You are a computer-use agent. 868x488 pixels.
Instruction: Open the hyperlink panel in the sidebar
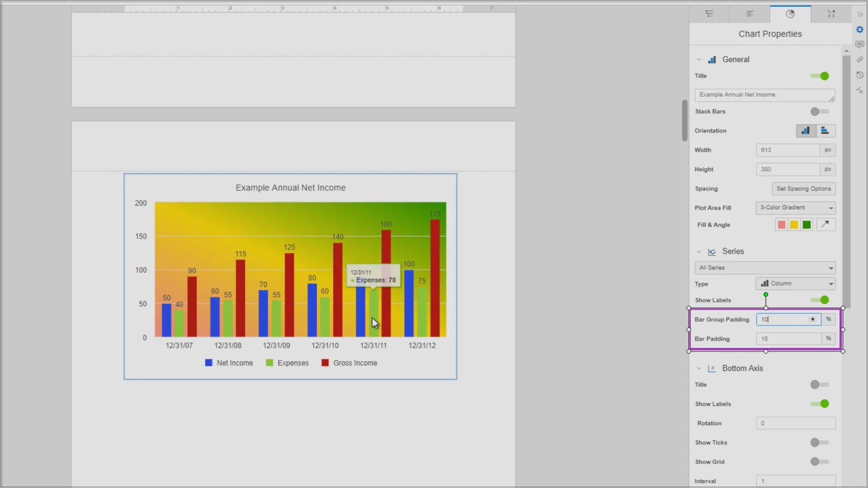click(860, 59)
